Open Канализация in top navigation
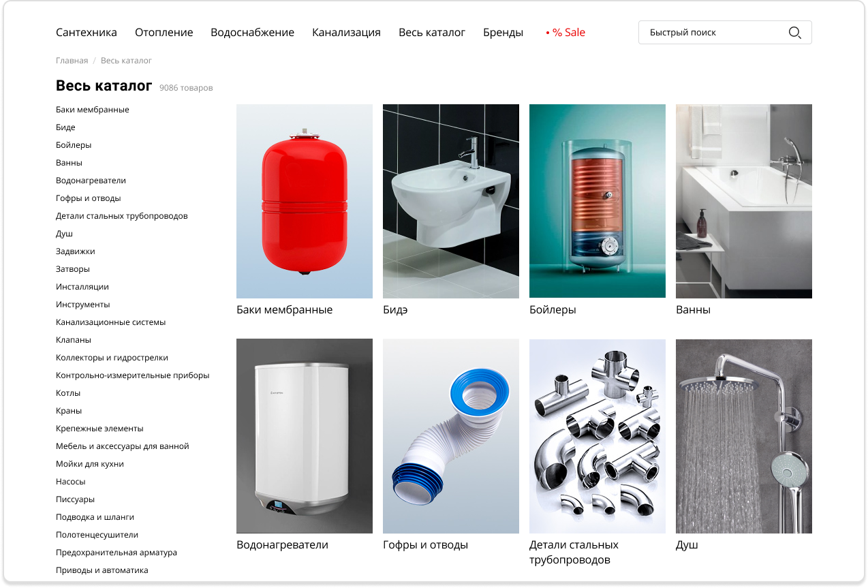Image resolution: width=868 pixels, height=588 pixels. click(346, 33)
